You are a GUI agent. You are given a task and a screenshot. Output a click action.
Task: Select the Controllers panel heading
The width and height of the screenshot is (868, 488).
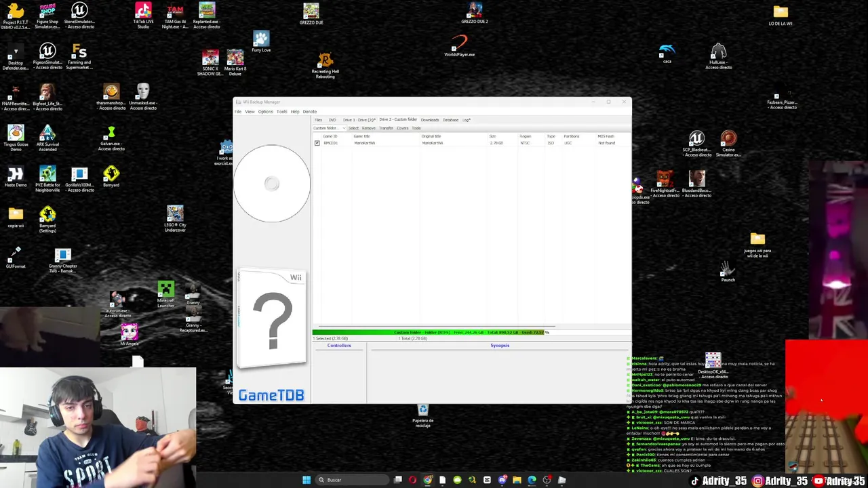339,346
